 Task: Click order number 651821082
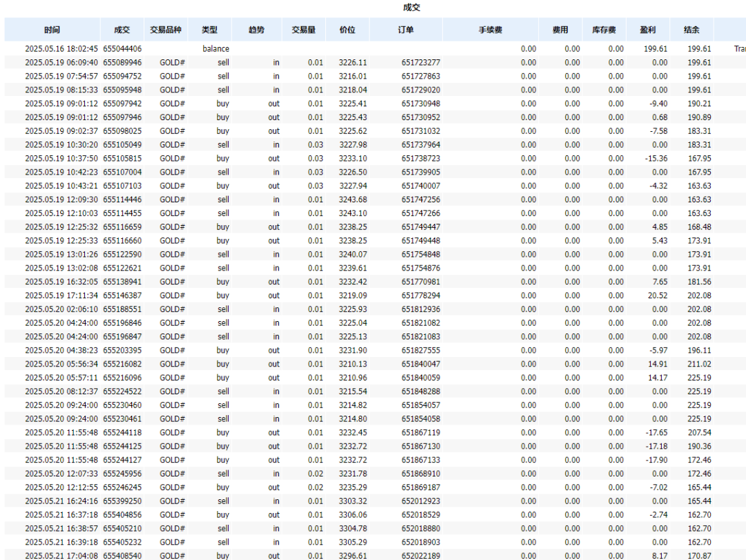pos(421,323)
